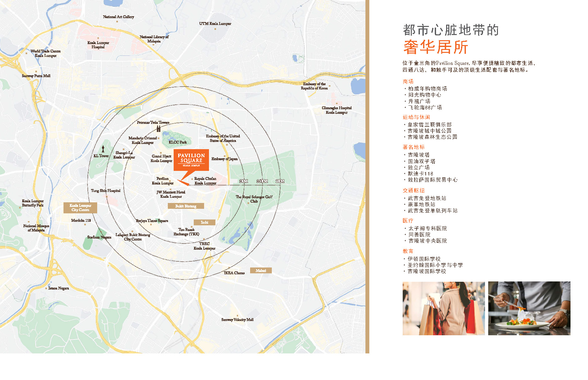Click the World Trade Centre Kuala Lumpur label
This screenshot has height=380, width=588.
pos(46,53)
